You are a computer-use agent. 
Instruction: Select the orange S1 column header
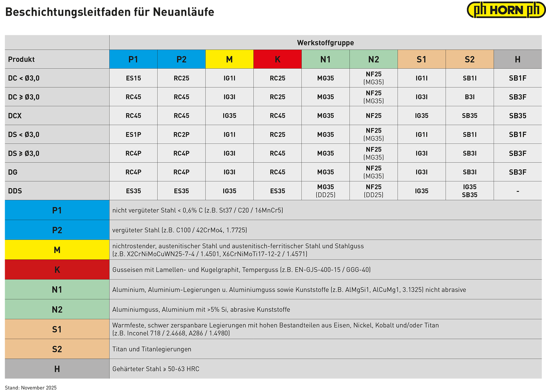pyautogui.click(x=422, y=59)
